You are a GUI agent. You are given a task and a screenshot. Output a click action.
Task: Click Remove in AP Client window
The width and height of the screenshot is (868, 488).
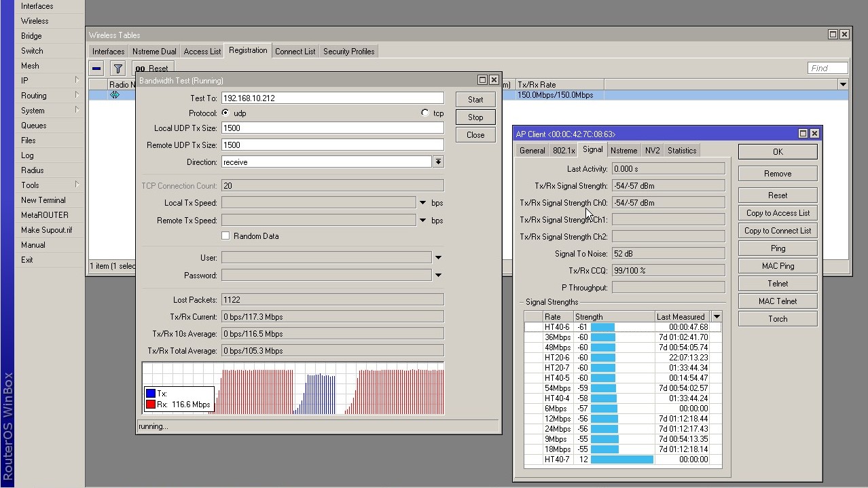tap(778, 174)
